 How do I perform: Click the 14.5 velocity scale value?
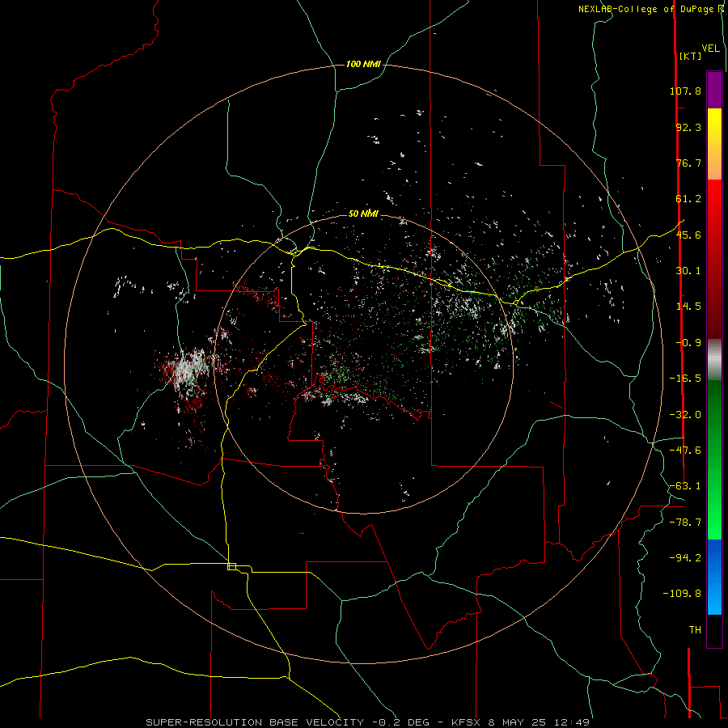688,307
